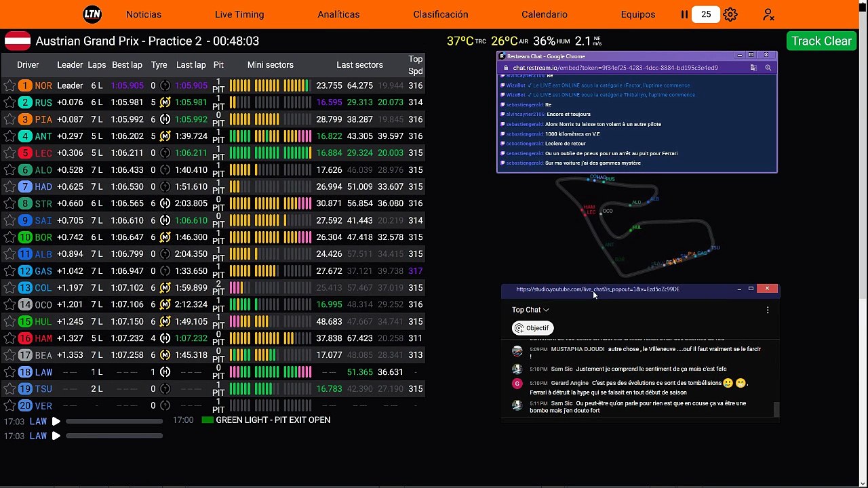868x488 pixels.
Task: Toggle favorite star for ALO
Action: pyautogui.click(x=9, y=170)
